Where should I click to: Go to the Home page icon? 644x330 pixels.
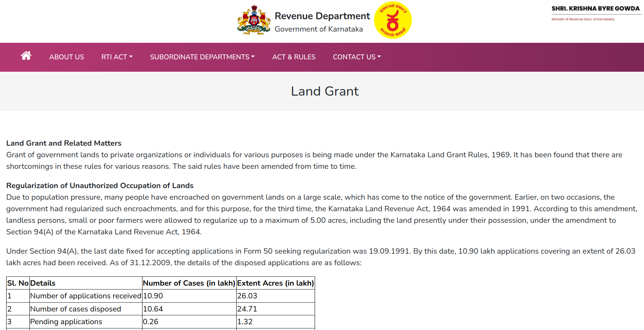coord(26,56)
